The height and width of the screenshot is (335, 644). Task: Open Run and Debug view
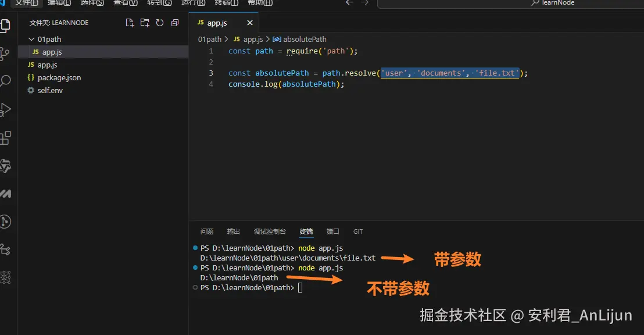coord(5,110)
